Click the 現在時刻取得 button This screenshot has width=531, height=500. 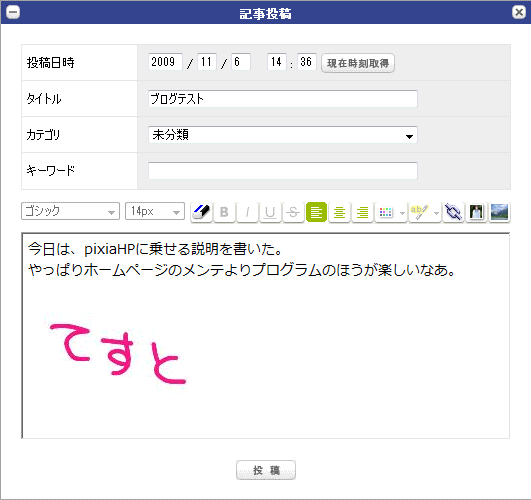click(x=358, y=63)
